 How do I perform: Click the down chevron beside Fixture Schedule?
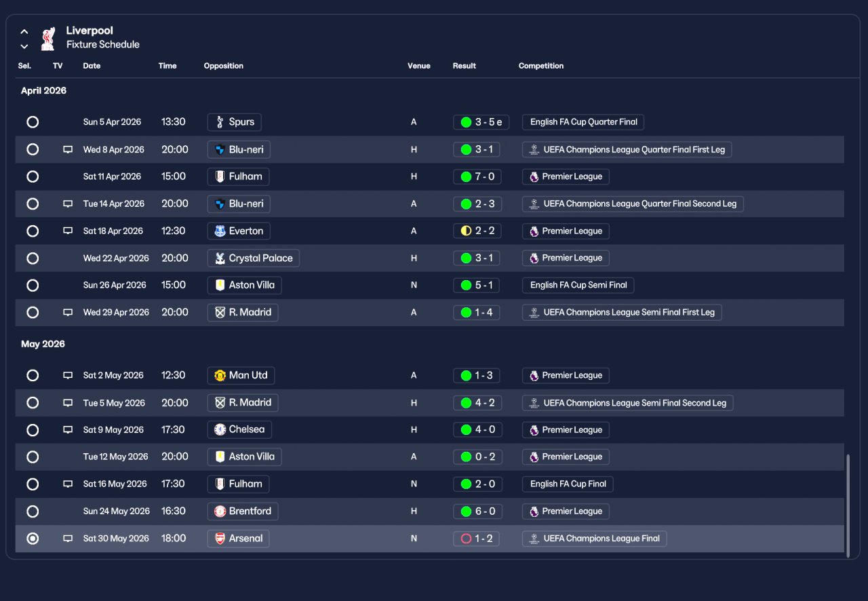tap(24, 46)
